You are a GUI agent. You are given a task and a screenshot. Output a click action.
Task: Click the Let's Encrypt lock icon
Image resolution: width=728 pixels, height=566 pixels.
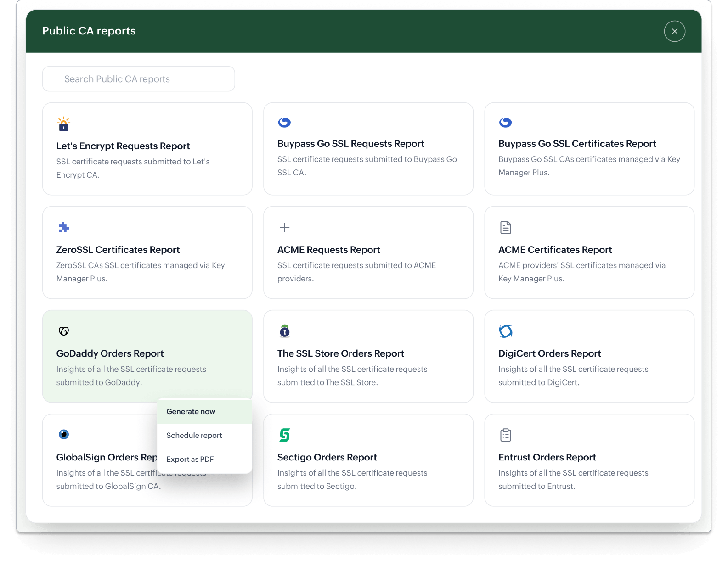63,124
